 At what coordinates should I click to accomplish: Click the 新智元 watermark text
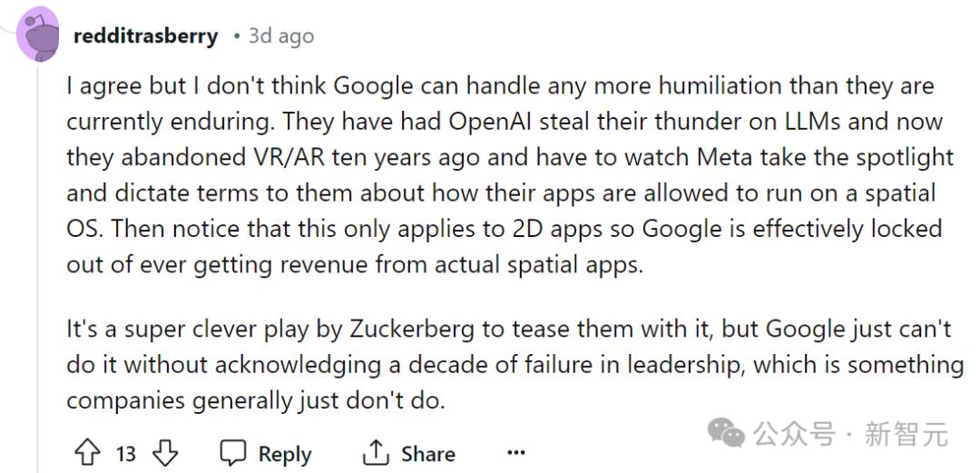tap(906, 434)
